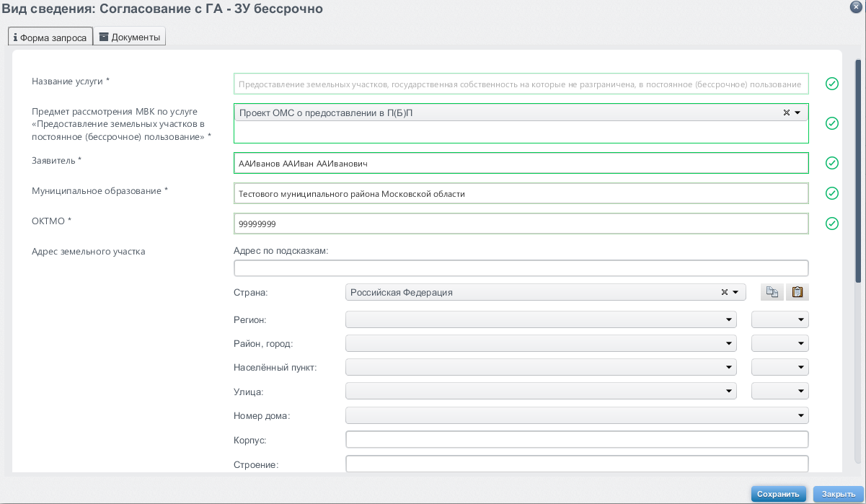
Task: Click the 'Номер дома:' label
Action: click(x=262, y=416)
